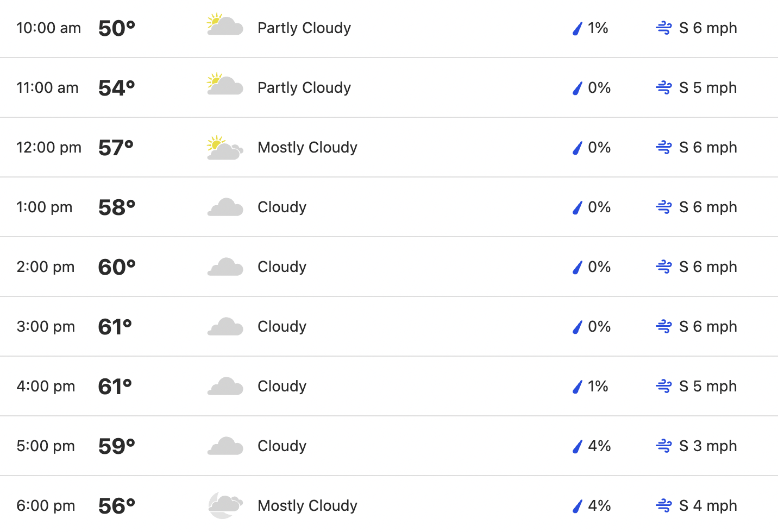The image size is (778, 532).
Task: Click the night mostly cloudy icon at 6:00 pm
Action: click(x=225, y=505)
